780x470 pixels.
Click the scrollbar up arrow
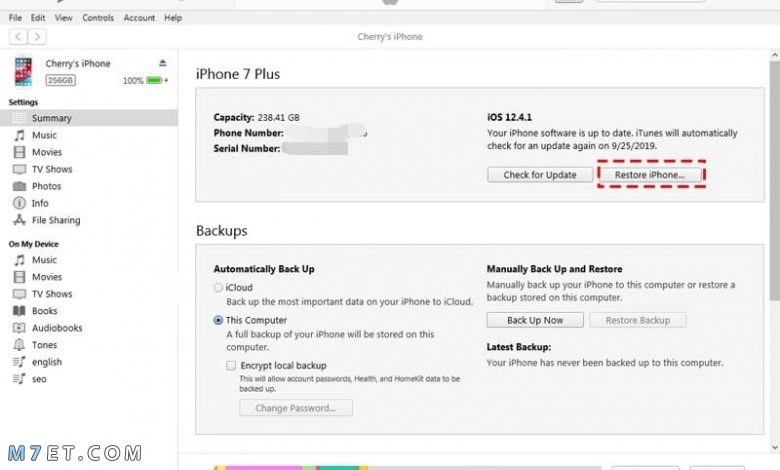click(775, 55)
